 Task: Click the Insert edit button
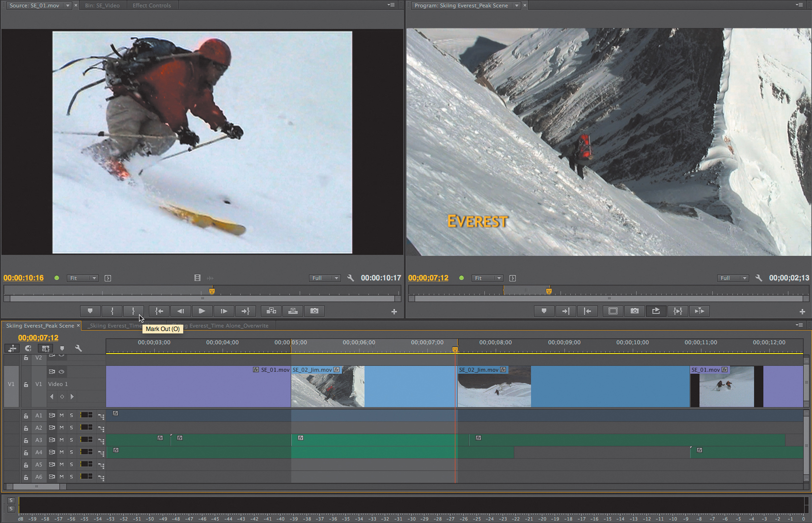[x=271, y=311]
